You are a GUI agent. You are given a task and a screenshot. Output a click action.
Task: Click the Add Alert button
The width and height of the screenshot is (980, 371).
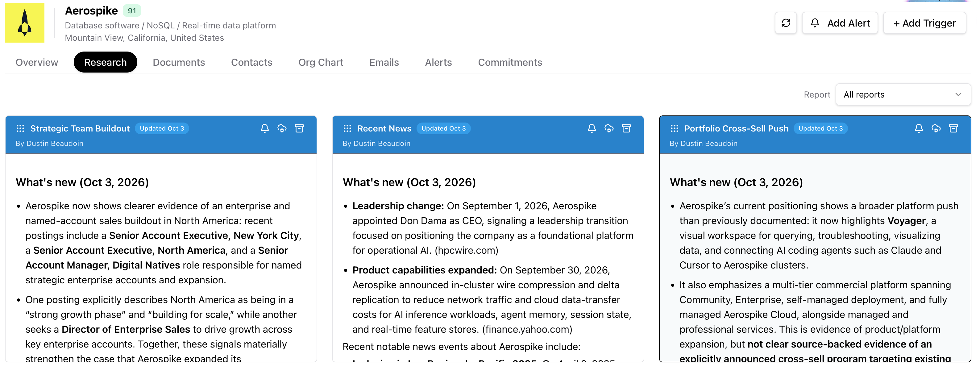tap(840, 23)
